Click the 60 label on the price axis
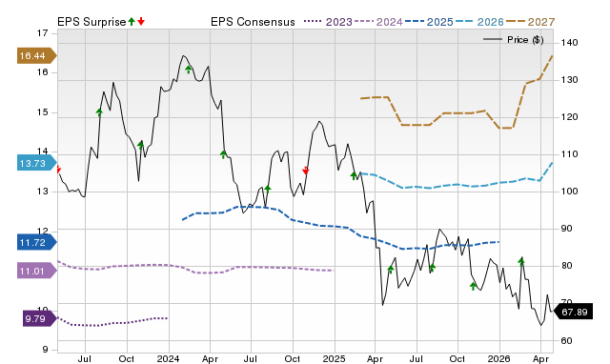 point(566,341)
